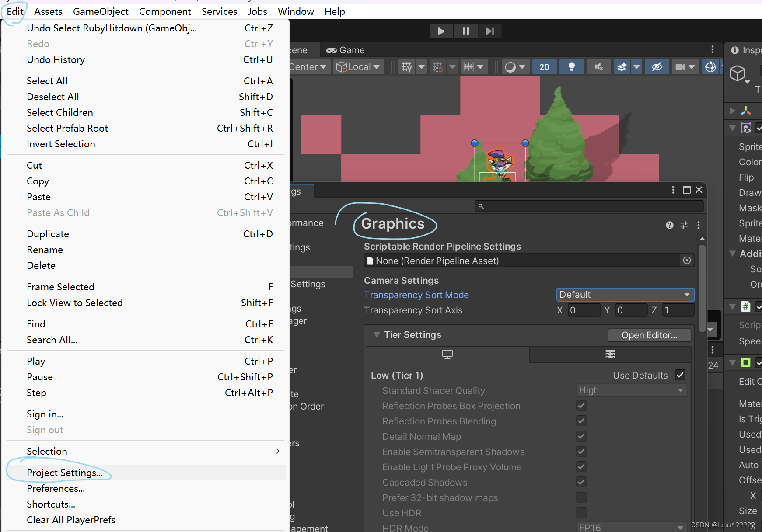Click the Transform component axes icon
Viewport: 762px width, 532px height.
coord(746,111)
